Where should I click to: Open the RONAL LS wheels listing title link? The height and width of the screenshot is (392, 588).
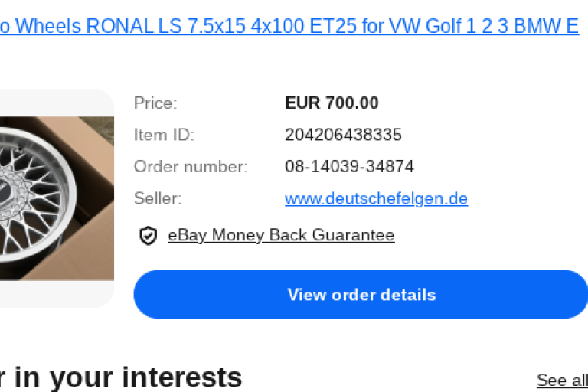click(289, 27)
